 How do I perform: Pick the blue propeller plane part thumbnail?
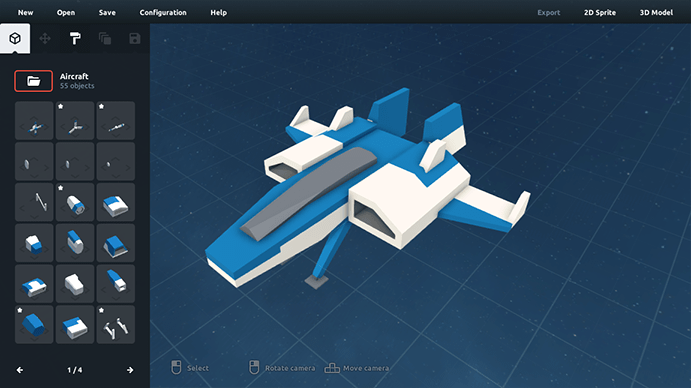click(x=34, y=120)
